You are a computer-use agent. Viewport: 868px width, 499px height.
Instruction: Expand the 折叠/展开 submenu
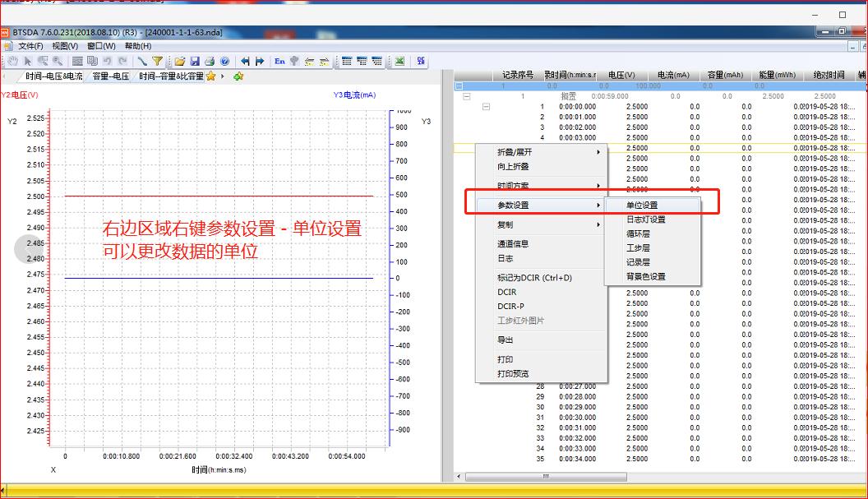(x=542, y=152)
